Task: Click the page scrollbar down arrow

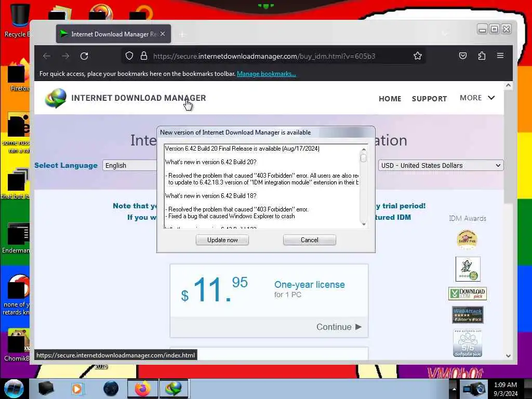Action: coord(508,356)
